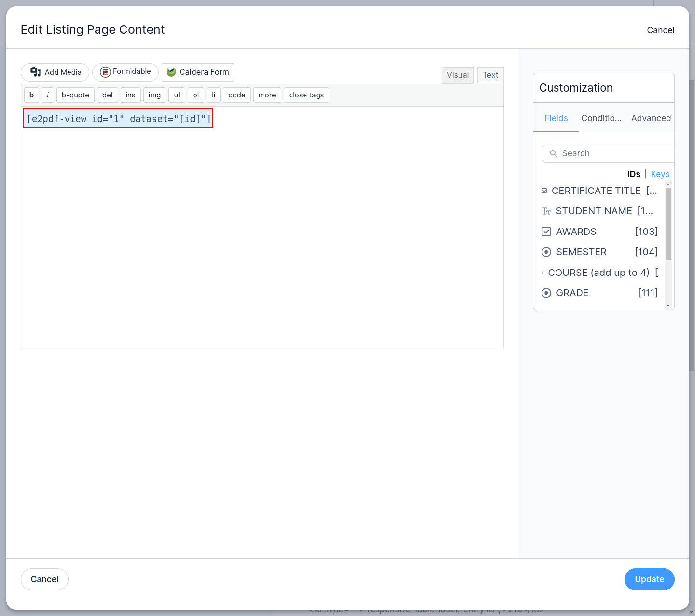Select the AWARDS checkbox field icon
The image size is (695, 616).
click(x=546, y=232)
